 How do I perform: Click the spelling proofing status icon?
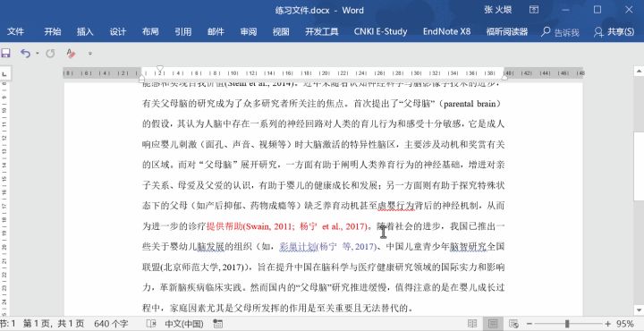(151, 324)
